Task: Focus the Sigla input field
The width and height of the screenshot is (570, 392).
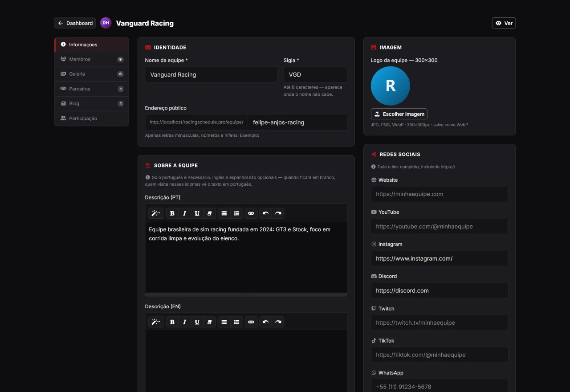Action: [315, 74]
